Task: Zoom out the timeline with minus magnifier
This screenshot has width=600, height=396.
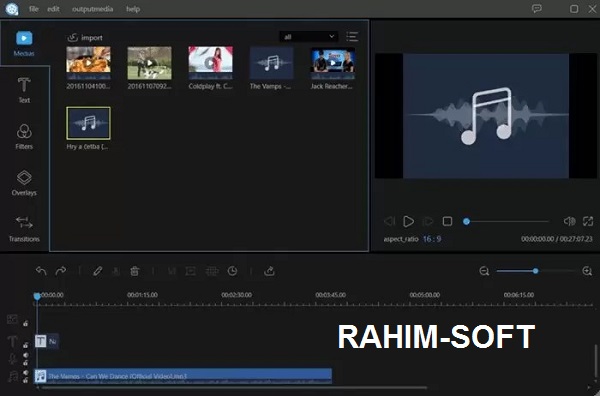Action: 484,271
